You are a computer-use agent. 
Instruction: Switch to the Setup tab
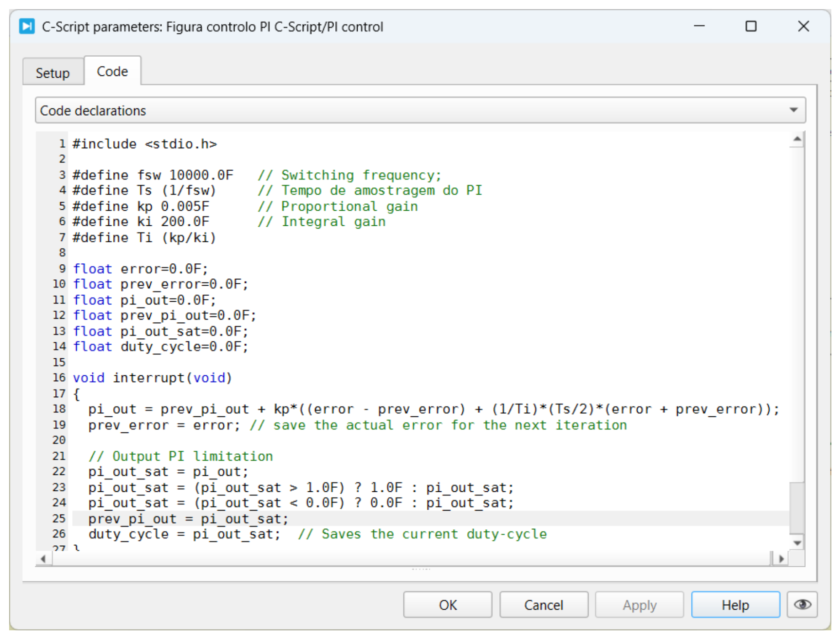(53, 73)
